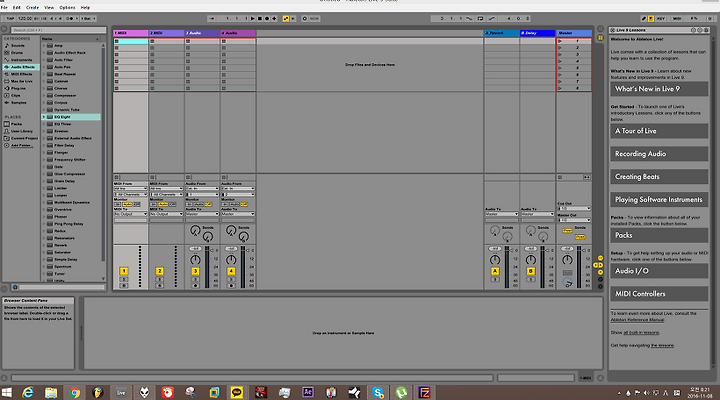720x400 pixels.
Task: Click the Audio I/O setup button
Action: click(x=659, y=271)
